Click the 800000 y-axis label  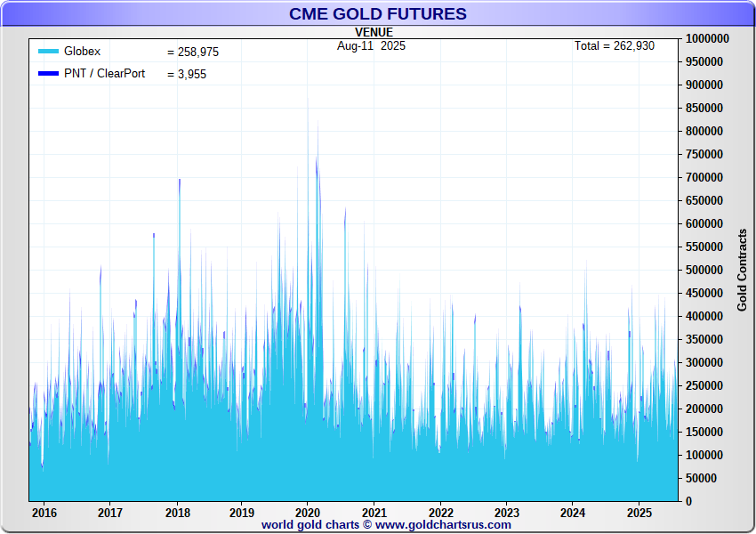tap(704, 131)
